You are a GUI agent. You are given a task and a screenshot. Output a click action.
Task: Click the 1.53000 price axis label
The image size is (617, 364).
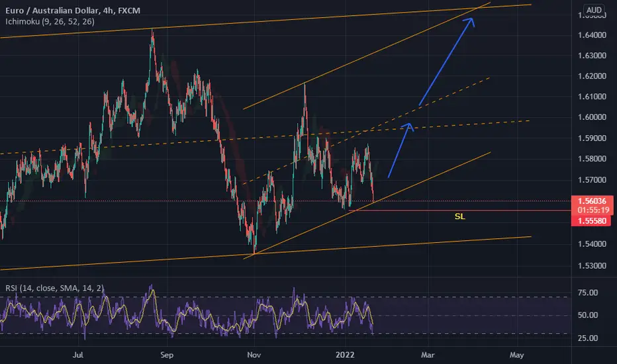click(x=592, y=265)
